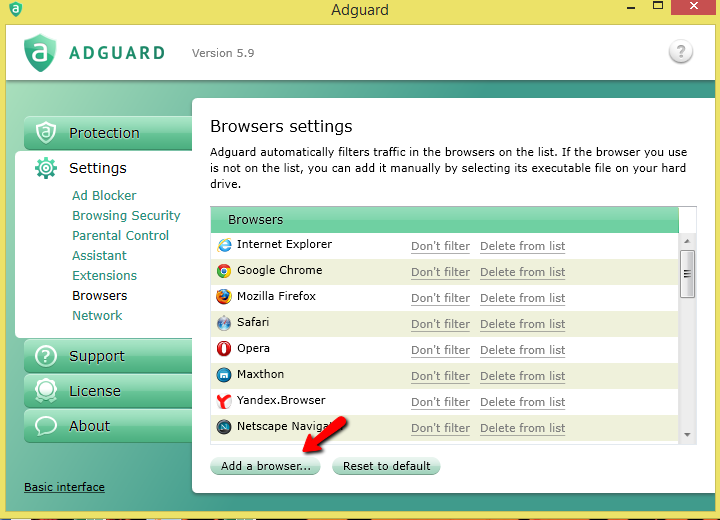Image resolution: width=720 pixels, height=520 pixels.
Task: Open the Support section
Action: tap(108, 356)
